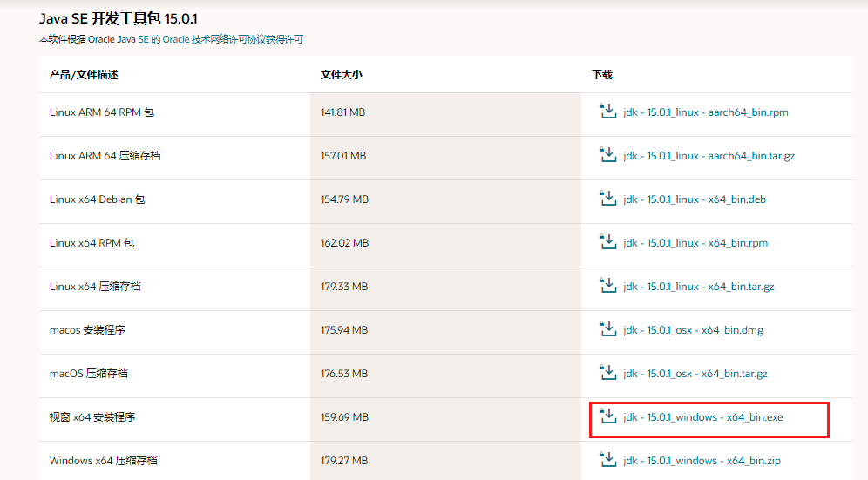Click the 162.02 MB file size

coord(344,243)
